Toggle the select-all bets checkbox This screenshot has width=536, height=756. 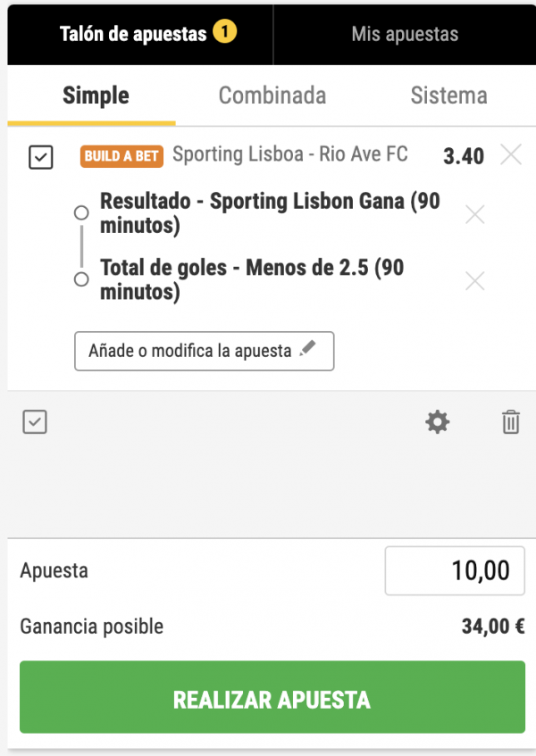(35, 422)
